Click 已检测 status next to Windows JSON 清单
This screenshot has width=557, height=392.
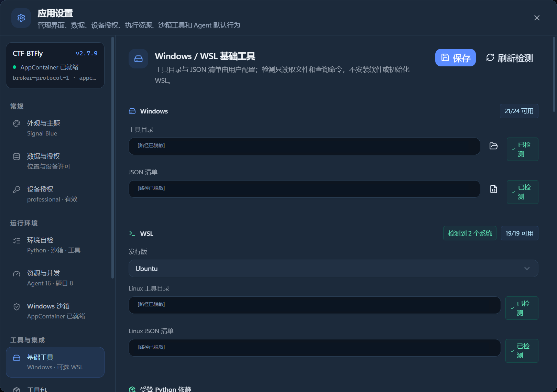point(522,192)
